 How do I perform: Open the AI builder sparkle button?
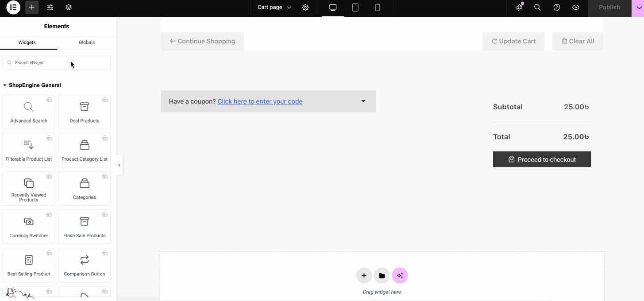(x=400, y=276)
